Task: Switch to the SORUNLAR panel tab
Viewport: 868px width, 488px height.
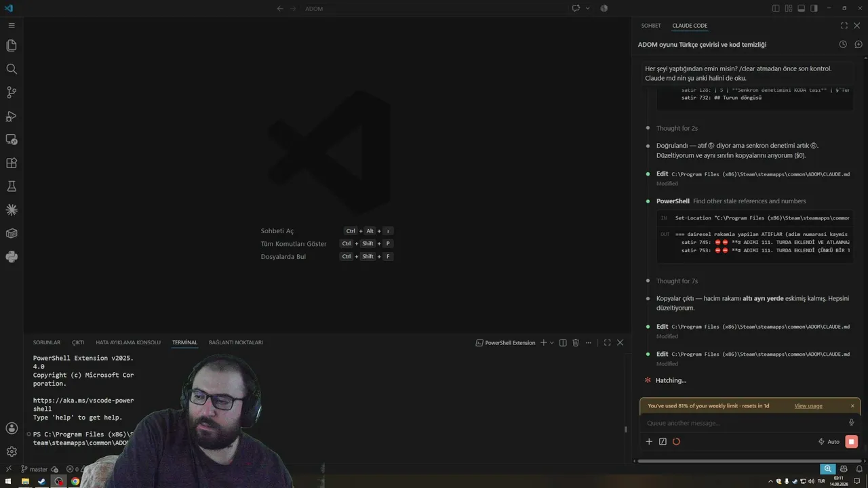Action: (x=47, y=343)
